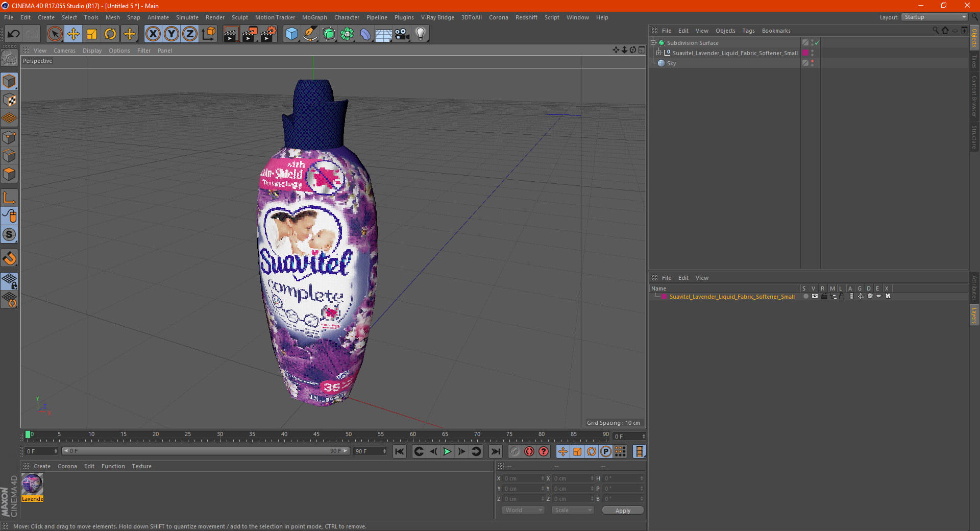Viewport: 980px width, 531px height.
Task: Open the Objects panel Tags menu
Action: (x=748, y=31)
